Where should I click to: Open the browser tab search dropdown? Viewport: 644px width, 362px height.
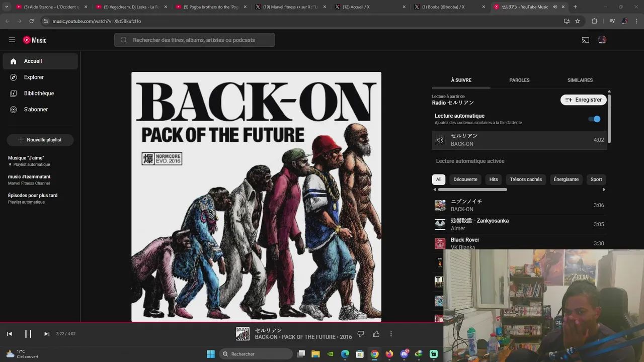[7, 7]
